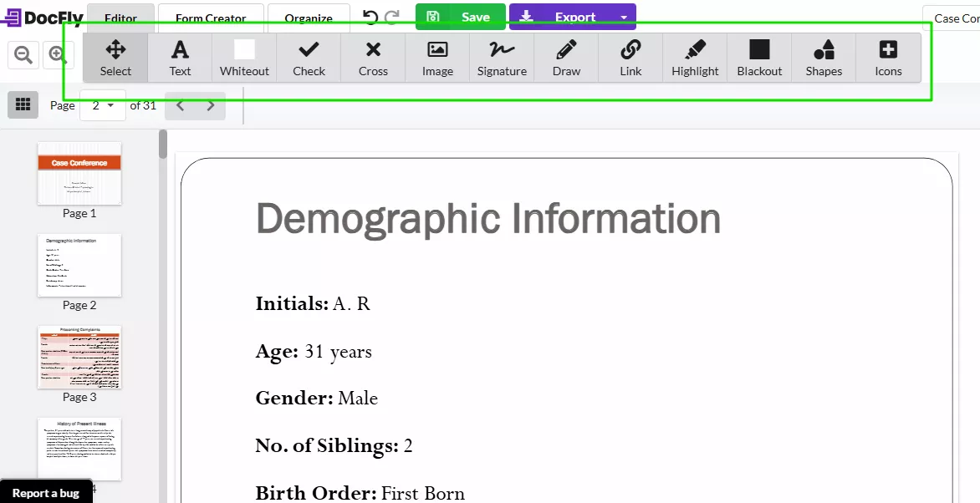Viewport: 980px width, 503px height.
Task: Activate the Highlight tool
Action: (x=695, y=58)
